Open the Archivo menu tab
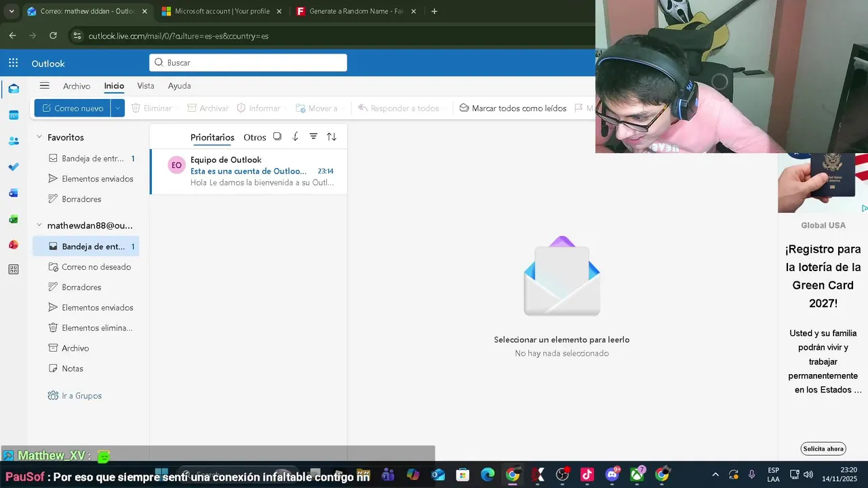Viewport: 868px width, 488px height. tap(77, 86)
